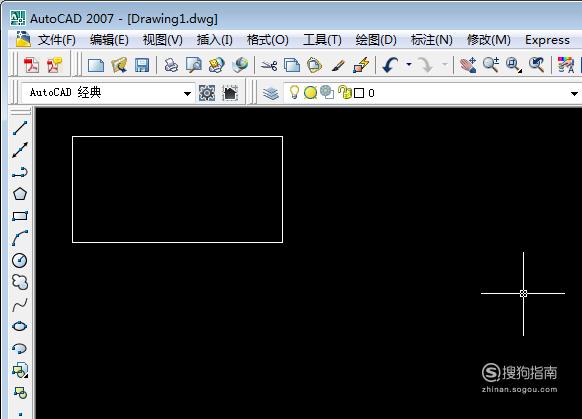Click the Redo arrow icon
This screenshot has height=419, width=582.
(425, 65)
